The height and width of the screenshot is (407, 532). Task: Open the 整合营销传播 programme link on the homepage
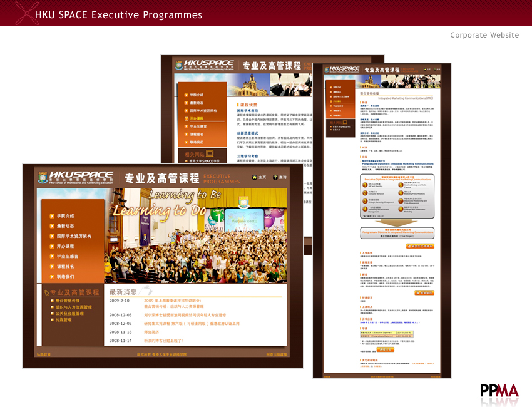click(x=68, y=301)
